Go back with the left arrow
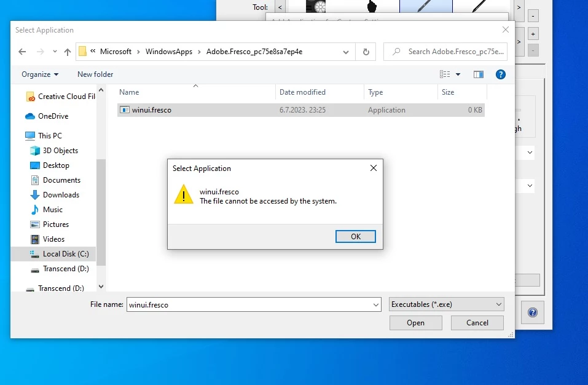 click(22, 52)
